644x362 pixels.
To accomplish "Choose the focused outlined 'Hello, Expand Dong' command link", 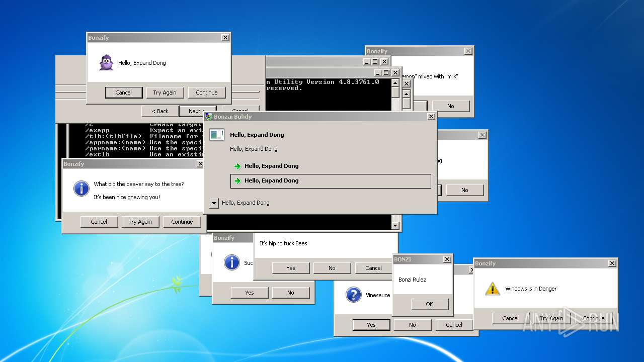I will coord(331,181).
